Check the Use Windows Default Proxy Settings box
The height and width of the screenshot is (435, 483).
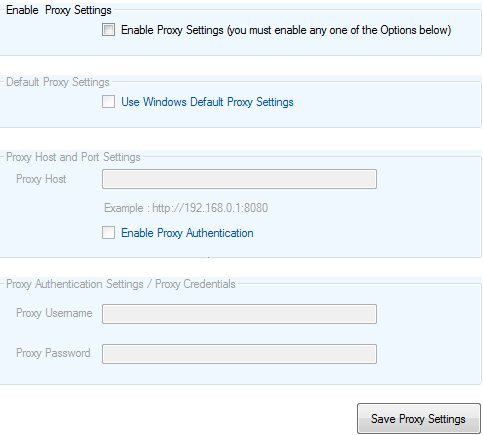[108, 102]
